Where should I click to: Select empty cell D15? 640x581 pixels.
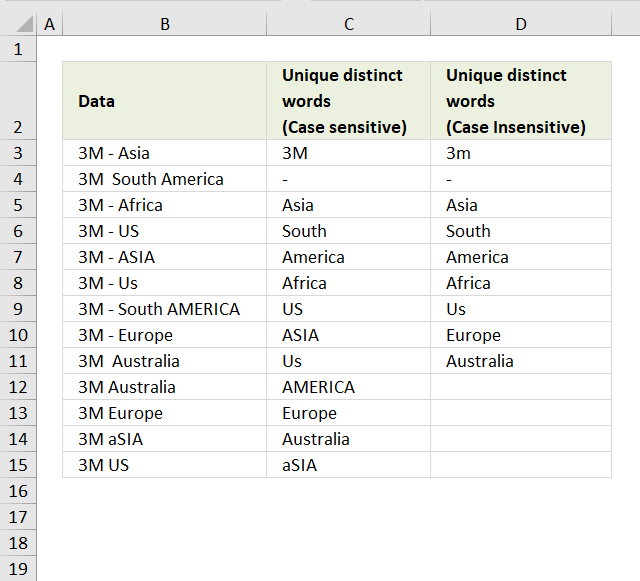coord(521,465)
